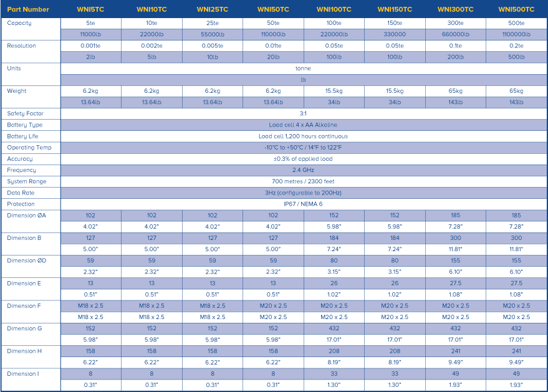Select the 2.4 GHz frequency value
The image size is (548, 392).
pyautogui.click(x=303, y=170)
